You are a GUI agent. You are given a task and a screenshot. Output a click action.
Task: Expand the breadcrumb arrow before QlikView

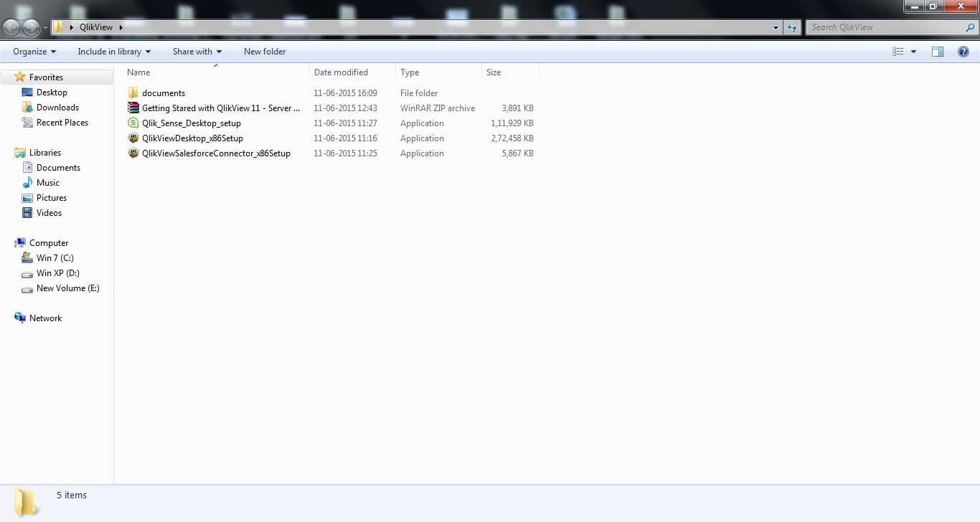[72, 27]
